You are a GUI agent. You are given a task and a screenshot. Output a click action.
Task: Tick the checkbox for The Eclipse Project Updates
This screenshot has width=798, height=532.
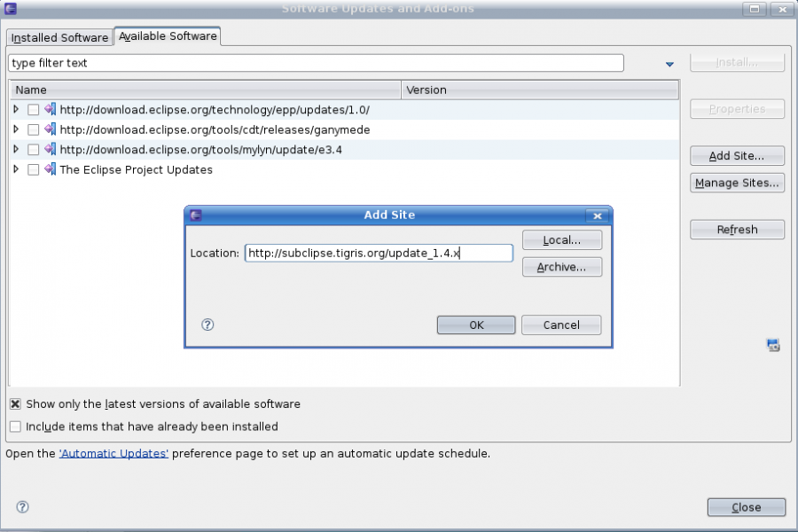33,169
